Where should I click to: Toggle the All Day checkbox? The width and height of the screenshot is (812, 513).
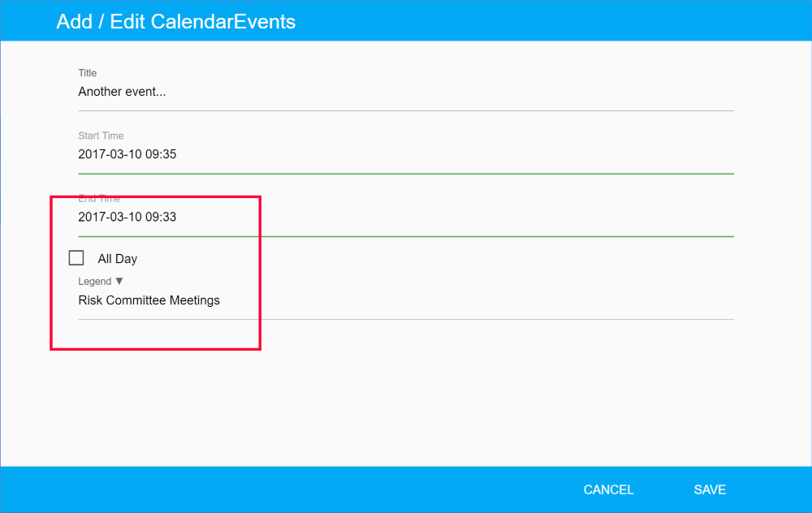point(76,258)
